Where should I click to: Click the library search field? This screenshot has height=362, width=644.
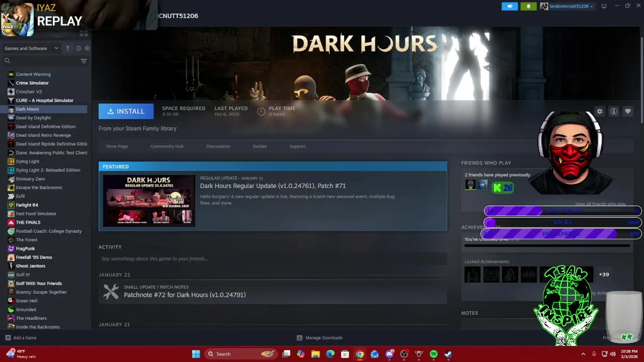point(41,61)
